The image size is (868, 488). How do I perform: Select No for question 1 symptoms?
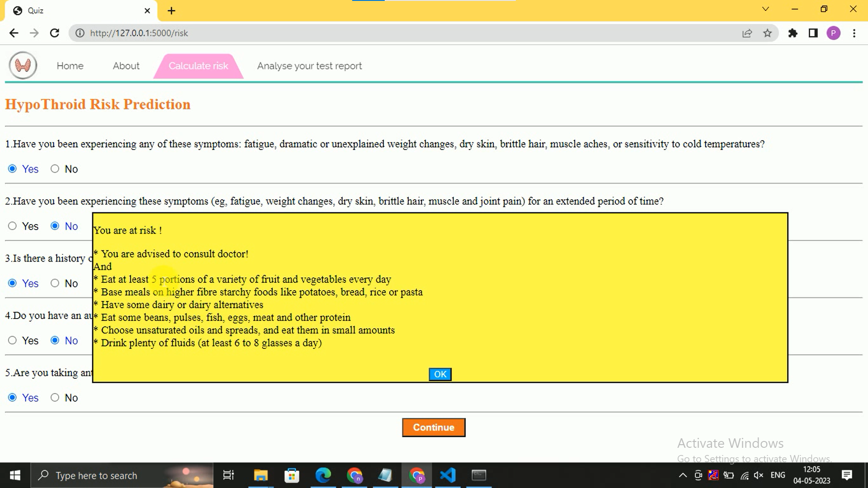click(55, 169)
